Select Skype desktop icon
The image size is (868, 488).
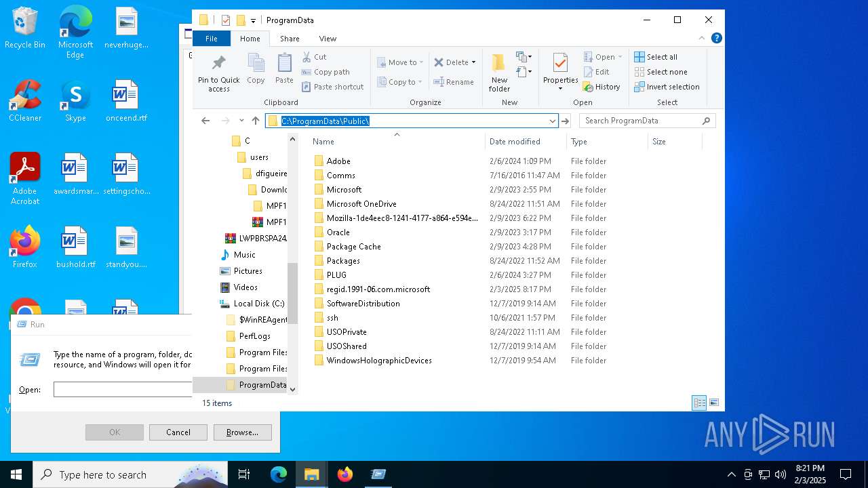pos(75,101)
